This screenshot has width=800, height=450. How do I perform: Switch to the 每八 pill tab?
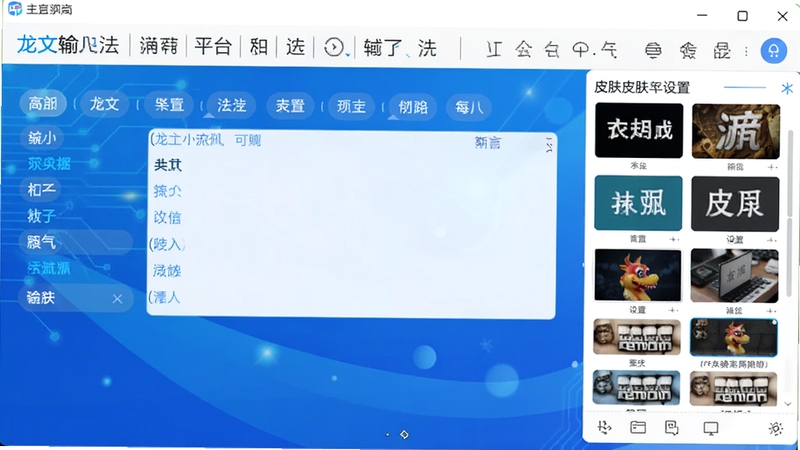(x=469, y=107)
